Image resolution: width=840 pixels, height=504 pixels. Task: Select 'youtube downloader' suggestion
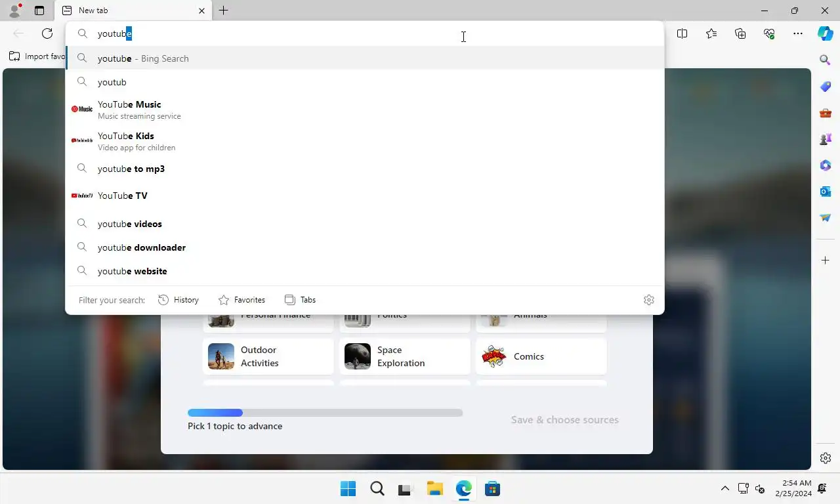point(365,247)
